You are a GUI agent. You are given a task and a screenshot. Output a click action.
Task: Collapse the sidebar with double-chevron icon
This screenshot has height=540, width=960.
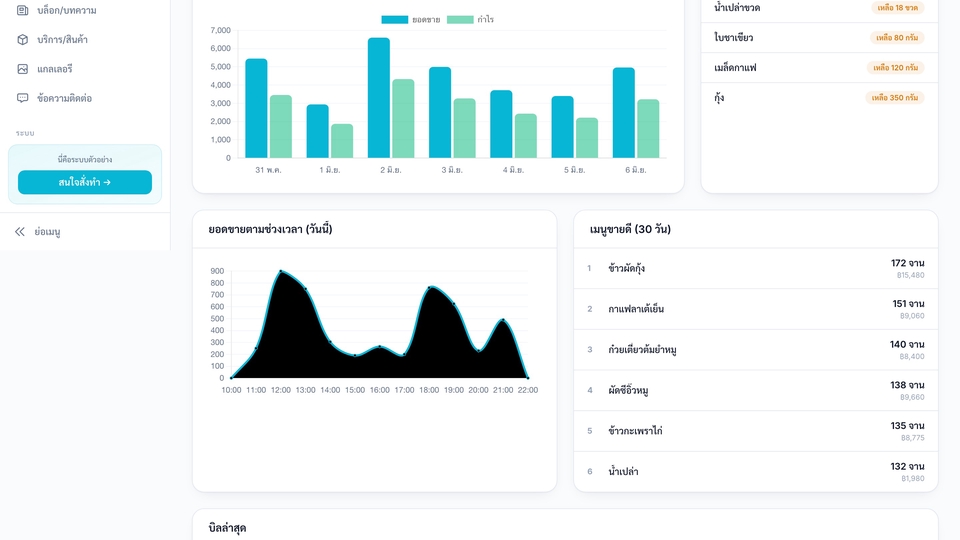point(20,231)
